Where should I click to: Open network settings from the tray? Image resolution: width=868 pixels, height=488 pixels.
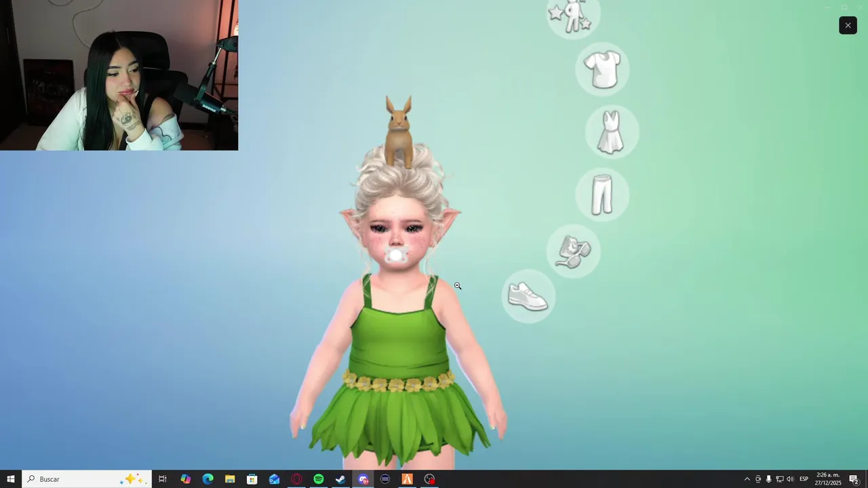tap(779, 479)
